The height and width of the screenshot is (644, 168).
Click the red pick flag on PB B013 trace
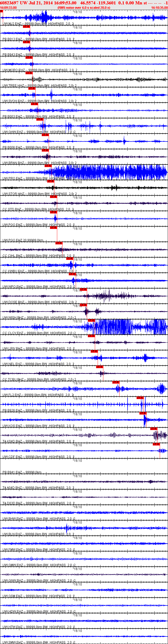pos(27,27)
